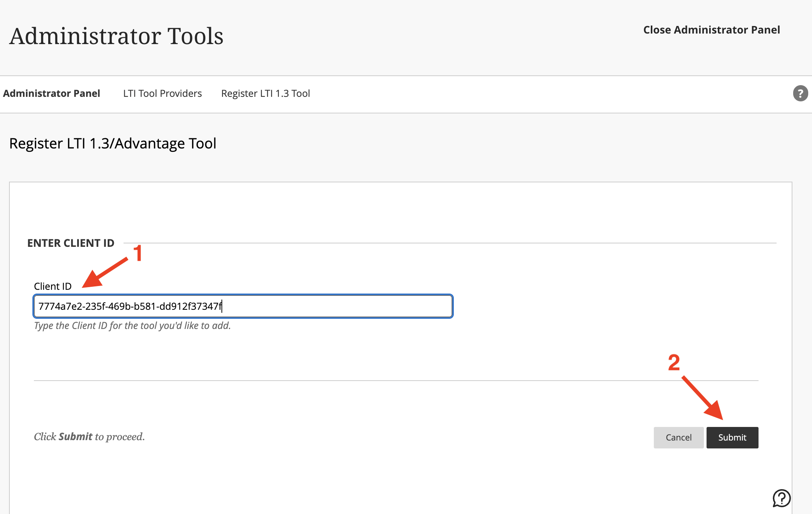
Task: Click the Client ID hint text
Action: (x=132, y=326)
